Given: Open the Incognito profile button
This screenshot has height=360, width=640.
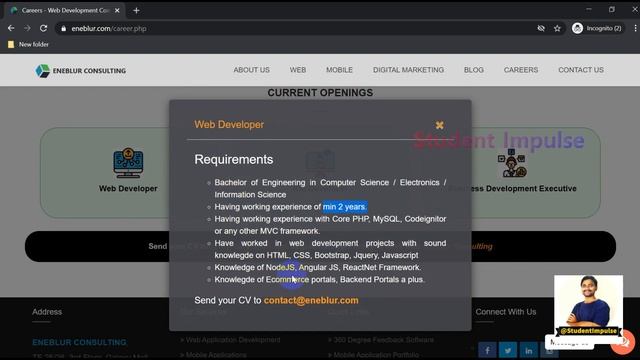Looking at the screenshot, I should pyautogui.click(x=597, y=28).
